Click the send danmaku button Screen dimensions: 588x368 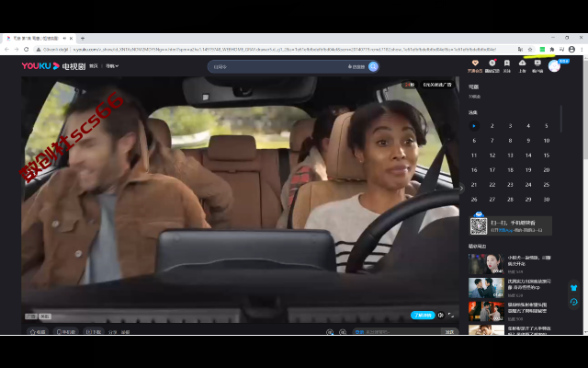click(x=449, y=332)
